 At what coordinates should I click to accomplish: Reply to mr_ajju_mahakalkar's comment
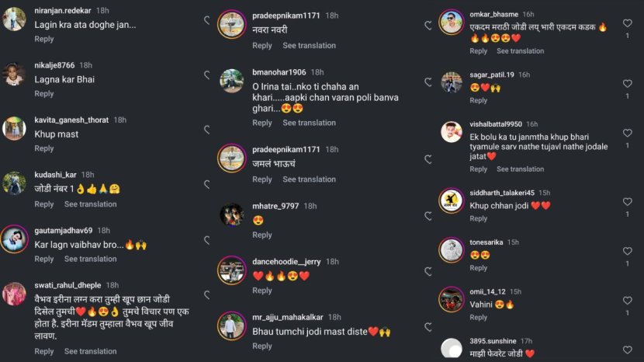pyautogui.click(x=262, y=346)
